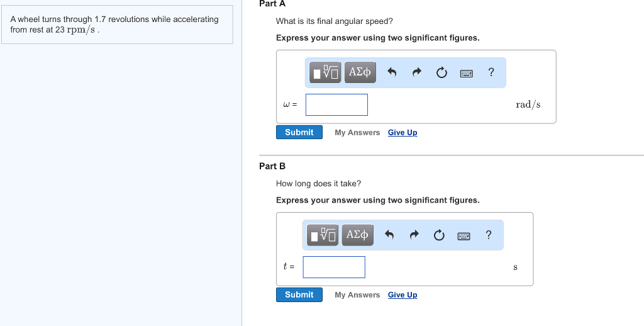This screenshot has height=326, width=644.
Task: View My Answers for Part B
Action: [357, 295]
